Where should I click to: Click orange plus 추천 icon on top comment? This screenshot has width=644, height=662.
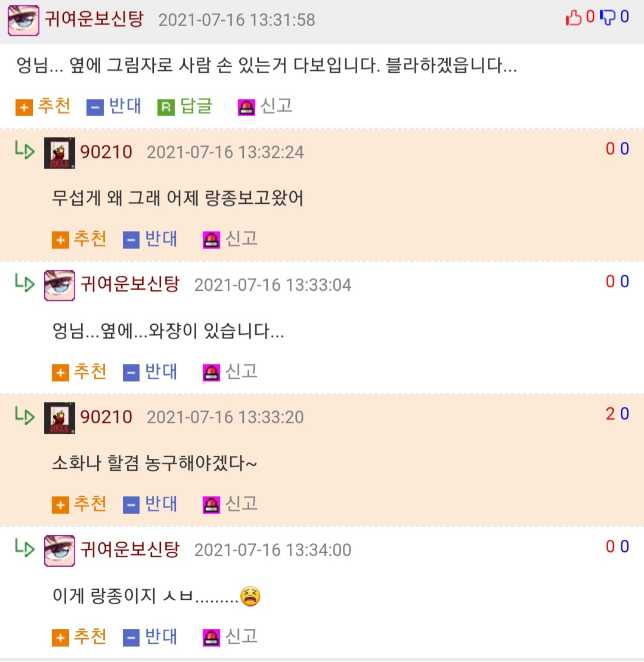24,107
